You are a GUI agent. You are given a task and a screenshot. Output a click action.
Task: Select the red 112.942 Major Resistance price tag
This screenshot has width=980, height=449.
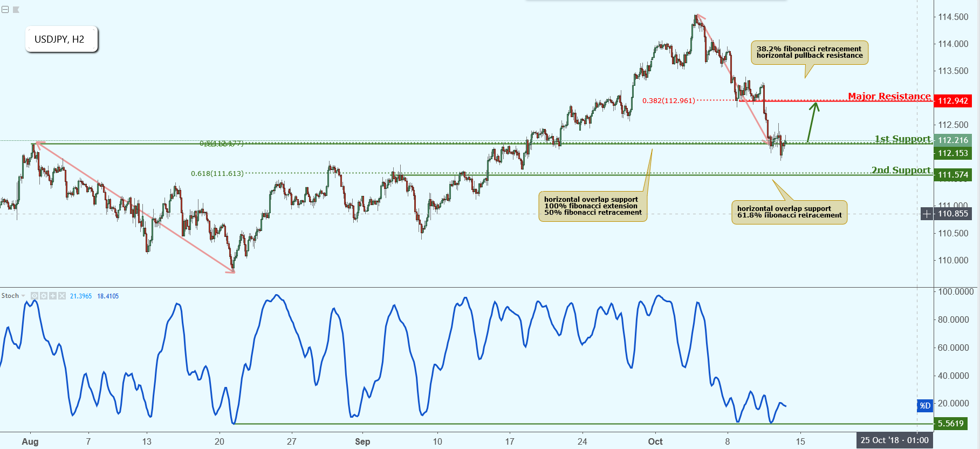tap(952, 101)
